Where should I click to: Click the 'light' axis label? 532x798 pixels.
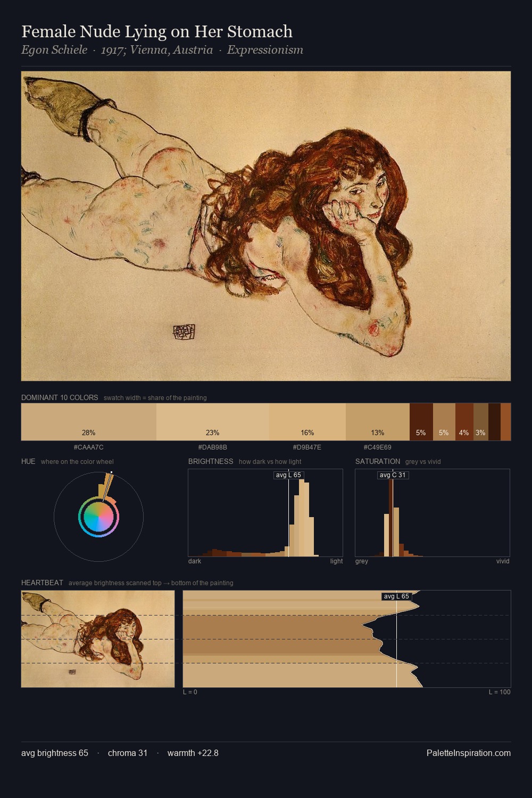pos(336,561)
